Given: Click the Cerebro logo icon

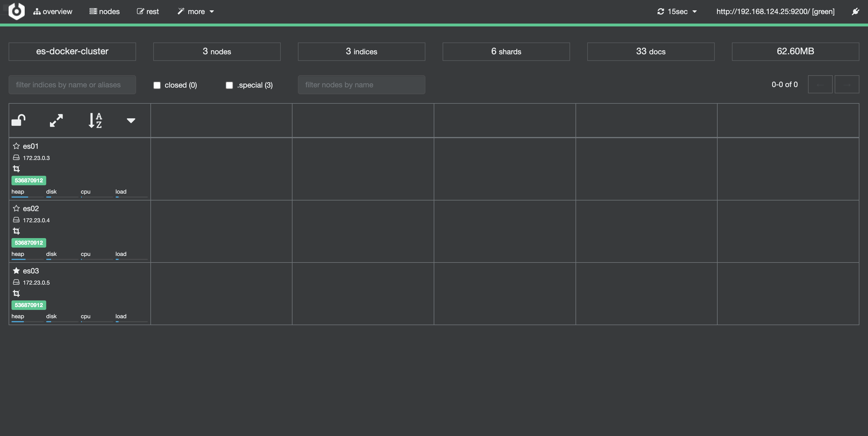Looking at the screenshot, I should point(17,11).
